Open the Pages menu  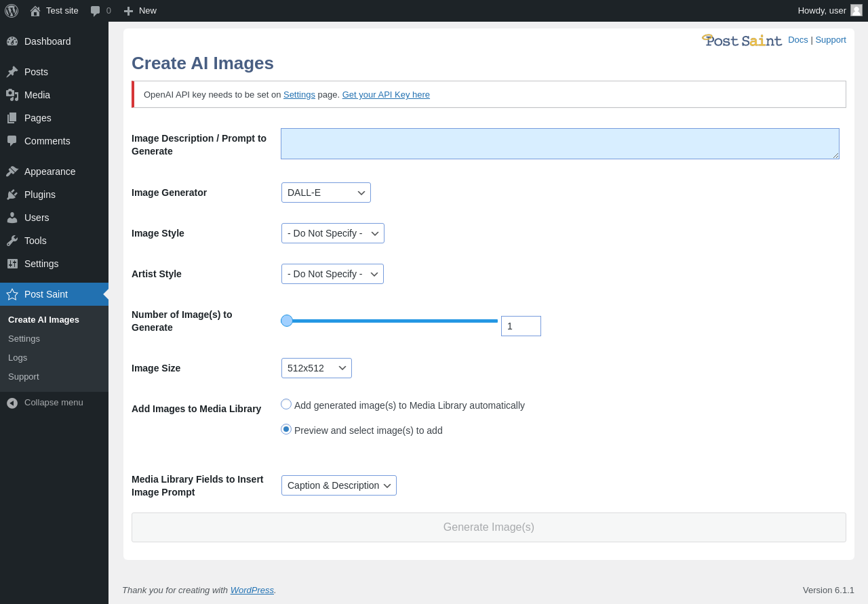pyautogui.click(x=54, y=118)
